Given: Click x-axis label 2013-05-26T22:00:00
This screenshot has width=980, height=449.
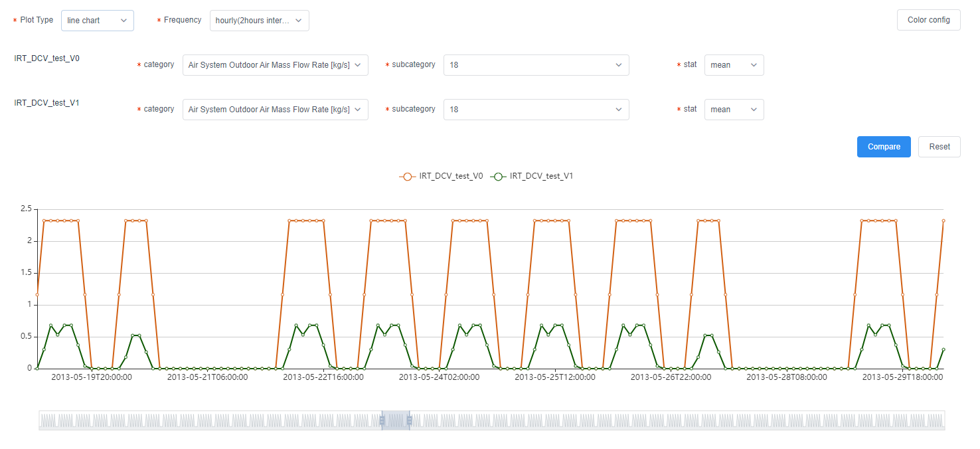Looking at the screenshot, I should [x=671, y=377].
